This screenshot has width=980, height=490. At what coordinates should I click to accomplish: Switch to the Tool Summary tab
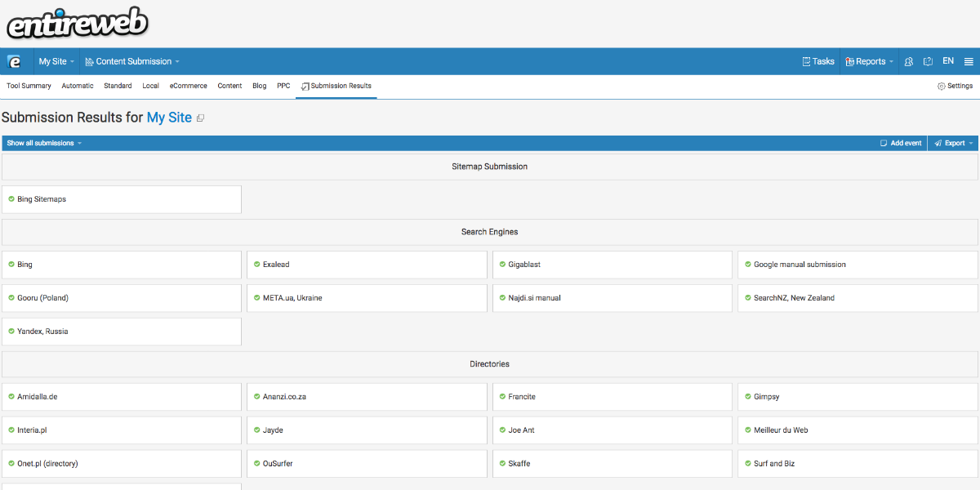click(29, 86)
